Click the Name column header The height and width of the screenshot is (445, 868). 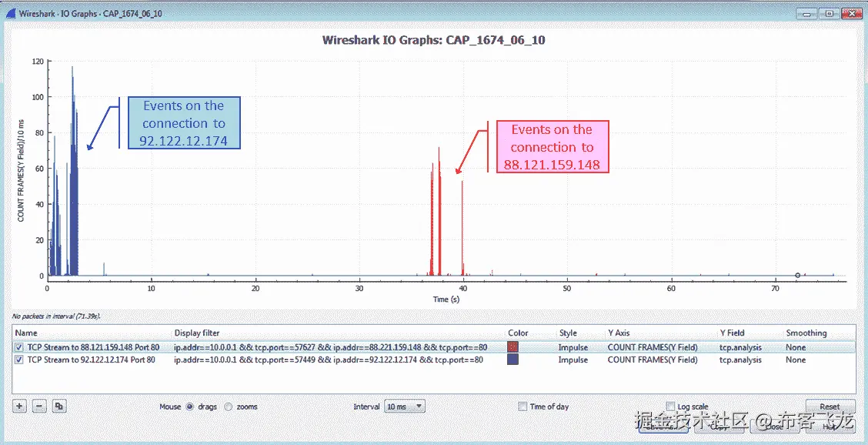pyautogui.click(x=26, y=333)
